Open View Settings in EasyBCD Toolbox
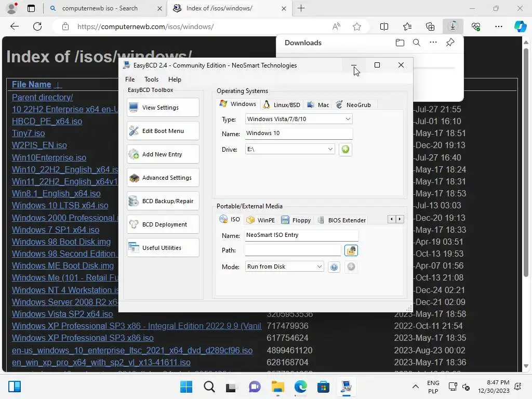Viewport: 532px width, 399px height. click(163, 108)
